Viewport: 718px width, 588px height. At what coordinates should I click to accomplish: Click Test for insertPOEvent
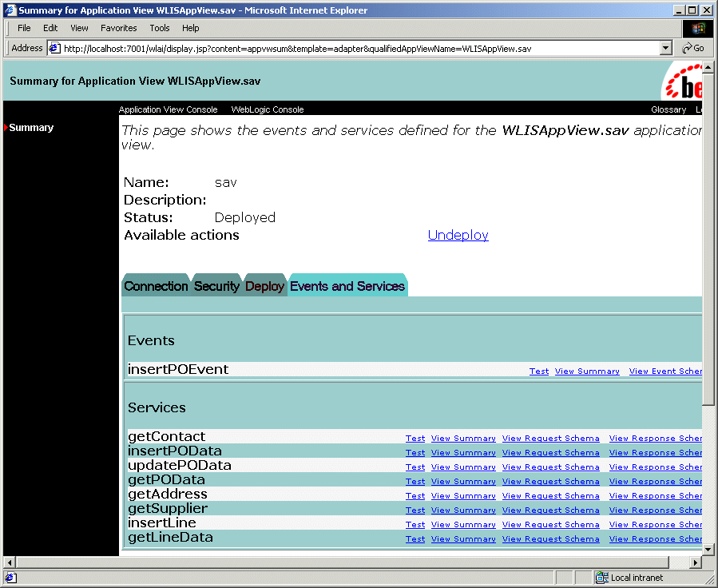click(539, 371)
